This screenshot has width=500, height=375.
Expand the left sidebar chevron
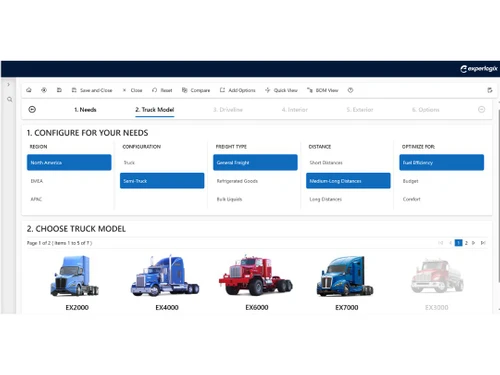coord(9,85)
